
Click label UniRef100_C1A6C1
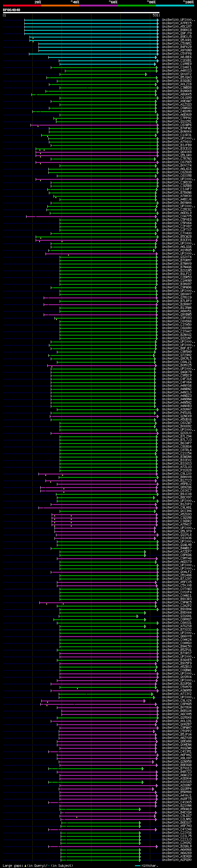177,67
